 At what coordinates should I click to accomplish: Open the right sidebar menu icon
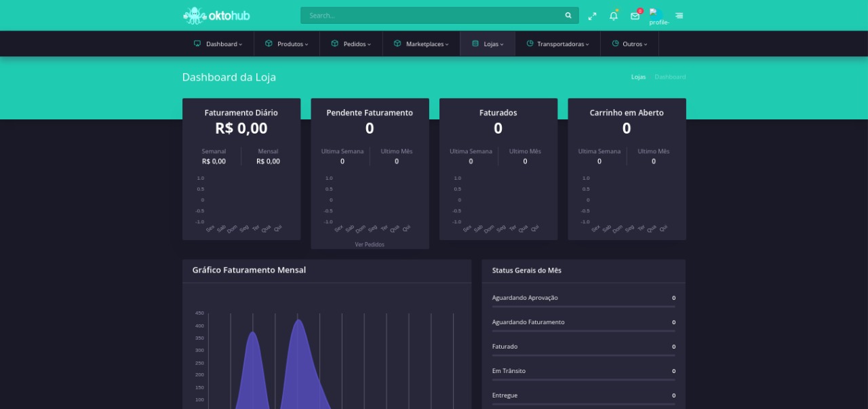[x=679, y=16]
